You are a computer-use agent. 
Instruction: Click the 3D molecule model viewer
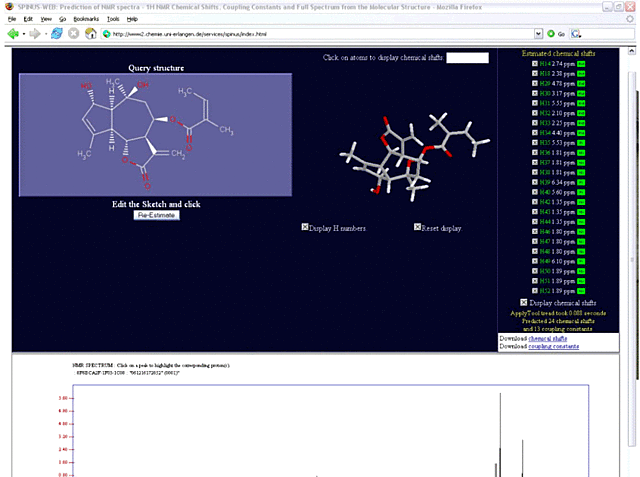[x=414, y=155]
